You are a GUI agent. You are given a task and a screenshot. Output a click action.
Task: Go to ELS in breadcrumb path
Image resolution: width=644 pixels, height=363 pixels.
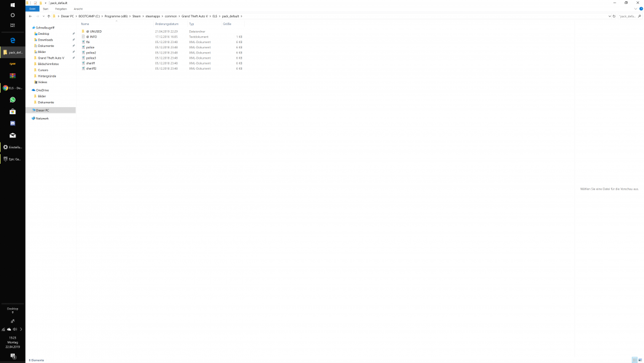click(x=215, y=16)
